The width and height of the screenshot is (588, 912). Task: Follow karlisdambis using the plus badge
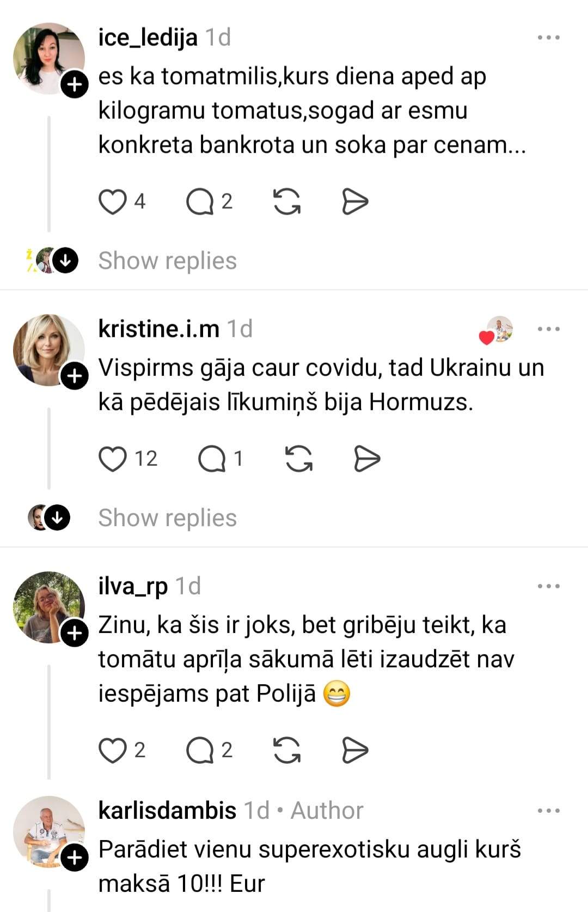click(x=75, y=858)
